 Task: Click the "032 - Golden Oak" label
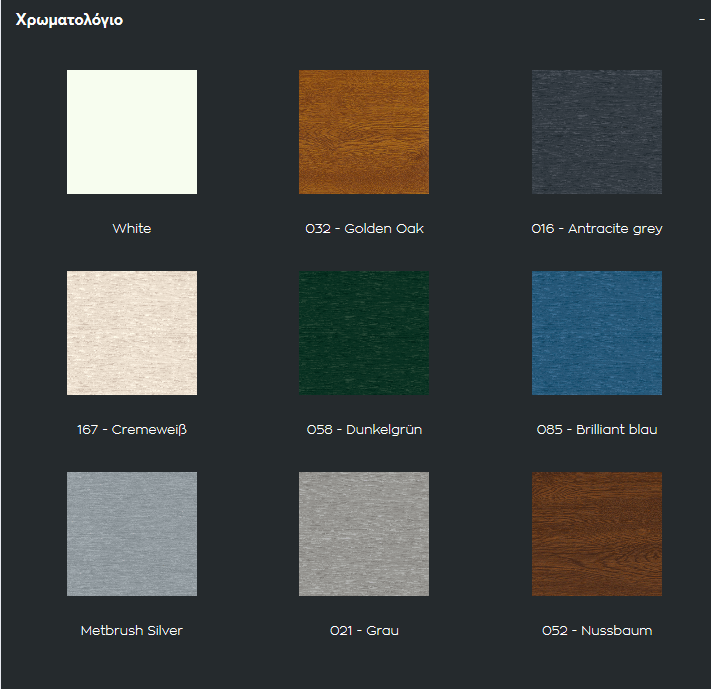(364, 229)
